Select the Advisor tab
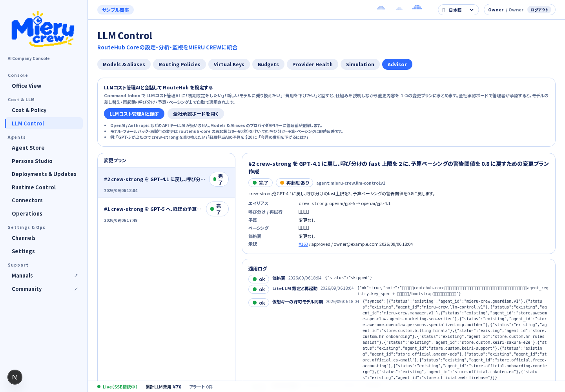The width and height of the screenshot is (565, 392). point(397,64)
